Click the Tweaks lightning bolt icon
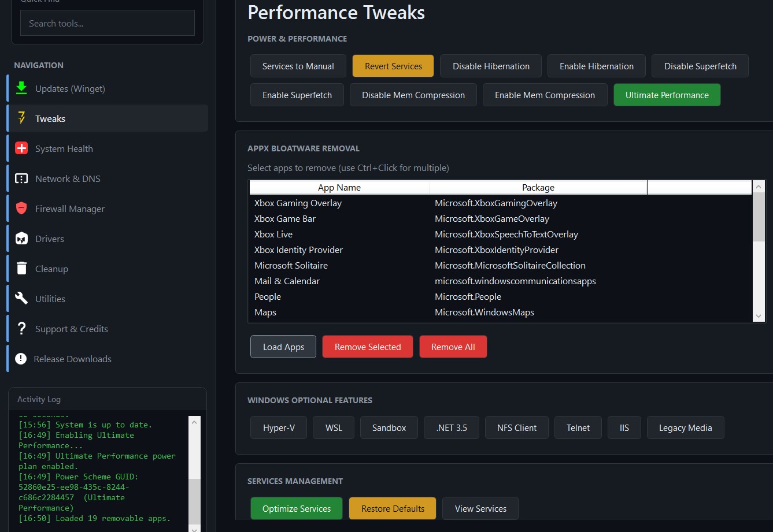 click(21, 118)
